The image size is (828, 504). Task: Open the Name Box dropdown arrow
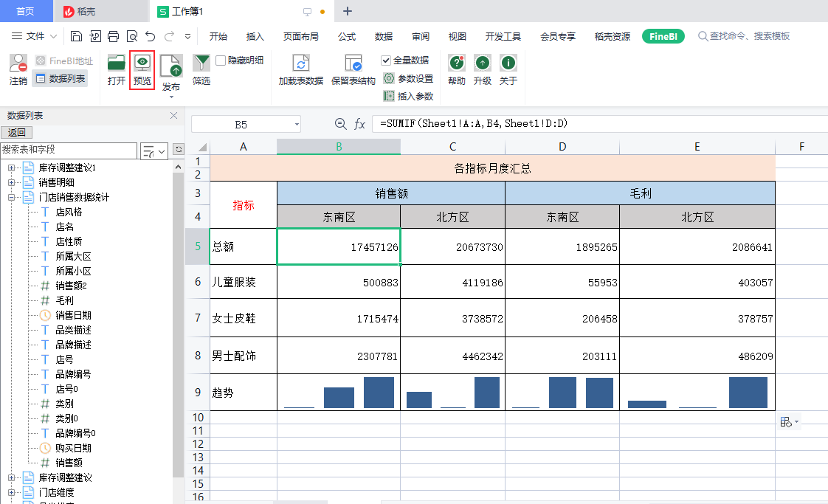pos(297,125)
